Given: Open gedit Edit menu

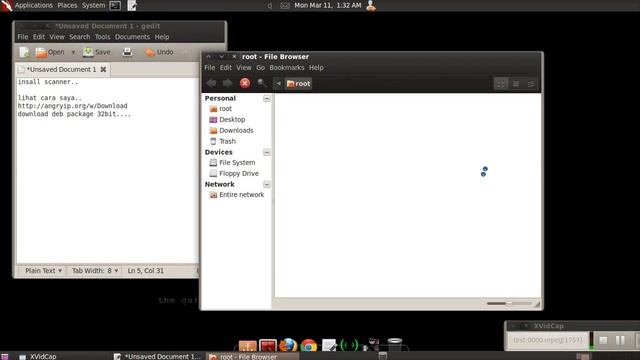Looking at the screenshot, I should tap(39, 37).
